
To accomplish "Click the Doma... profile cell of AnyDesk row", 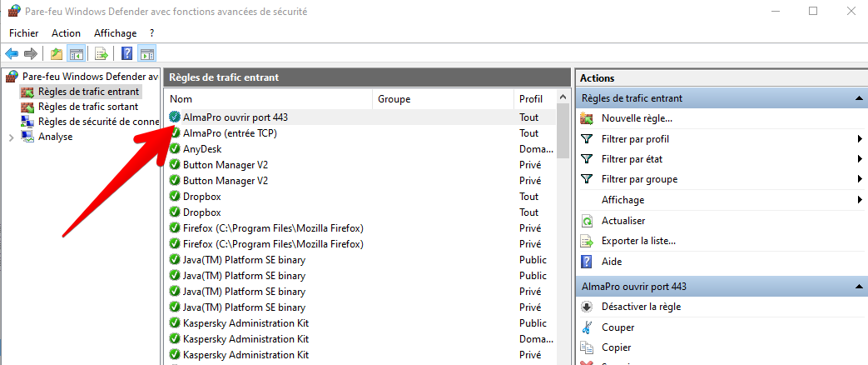I will (x=536, y=149).
